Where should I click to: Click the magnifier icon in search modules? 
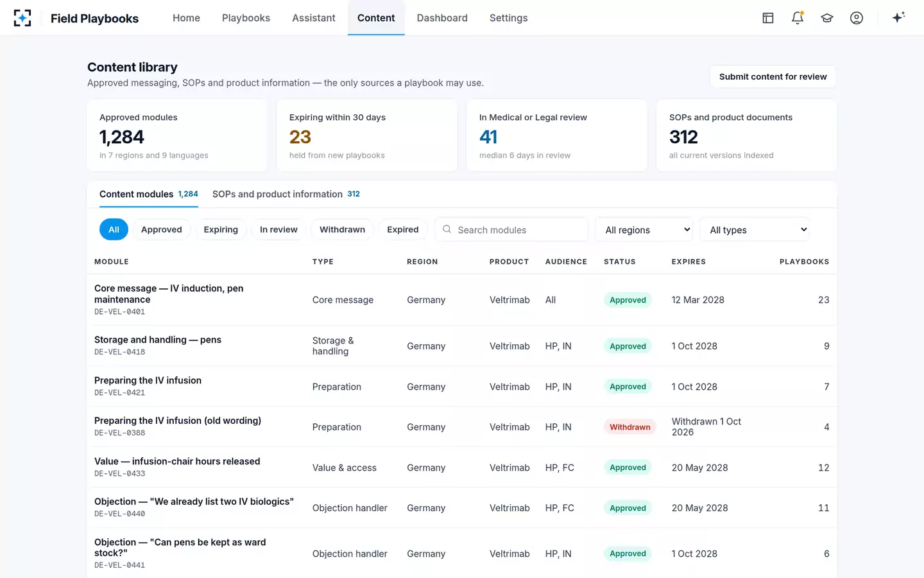pos(447,229)
